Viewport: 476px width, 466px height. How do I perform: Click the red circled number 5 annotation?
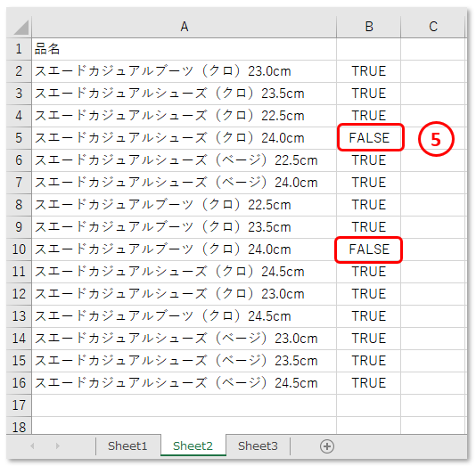click(436, 139)
